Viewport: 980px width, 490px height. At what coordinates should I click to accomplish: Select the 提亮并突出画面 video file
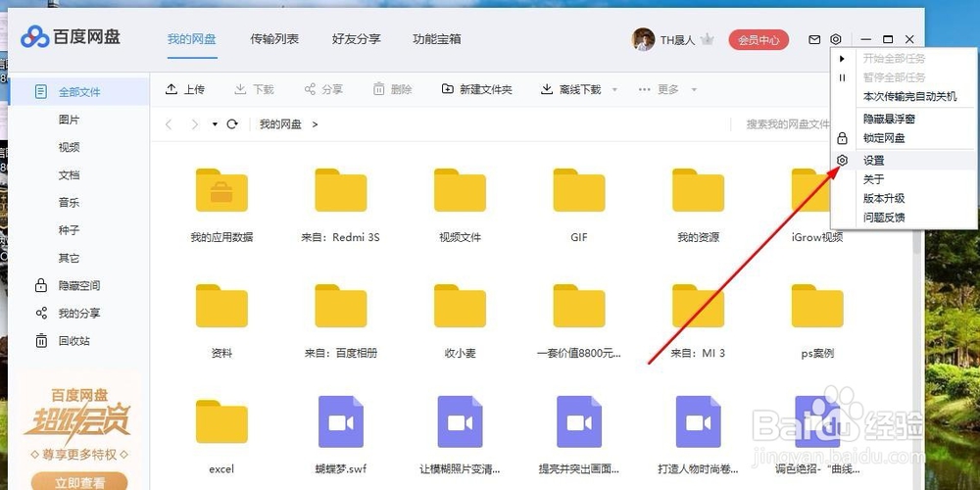click(579, 421)
